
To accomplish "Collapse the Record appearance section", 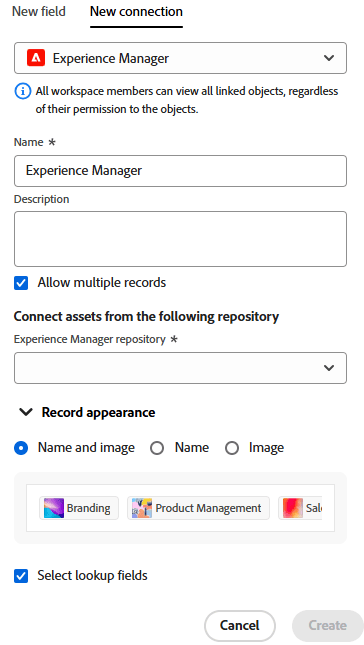I will pyautogui.click(x=26, y=412).
